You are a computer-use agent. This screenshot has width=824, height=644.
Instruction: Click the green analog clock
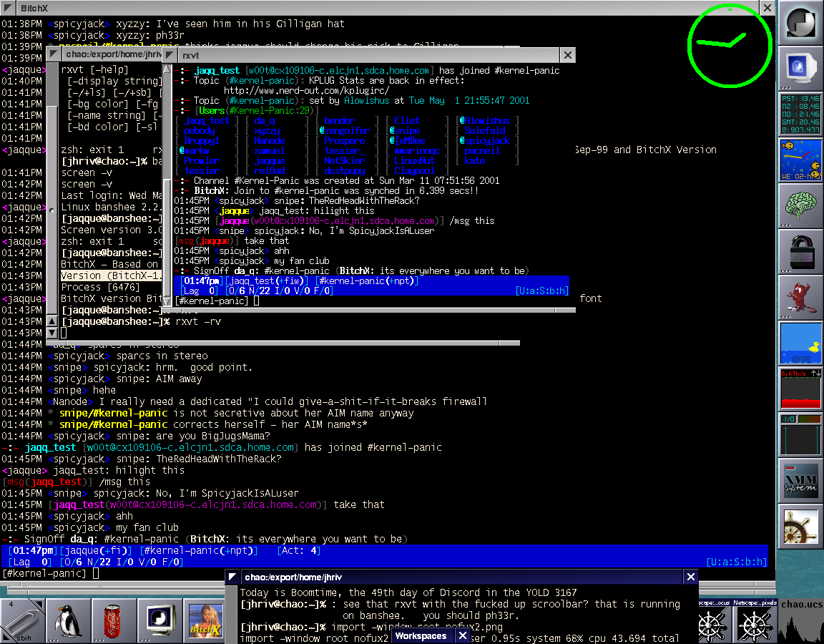(730, 44)
